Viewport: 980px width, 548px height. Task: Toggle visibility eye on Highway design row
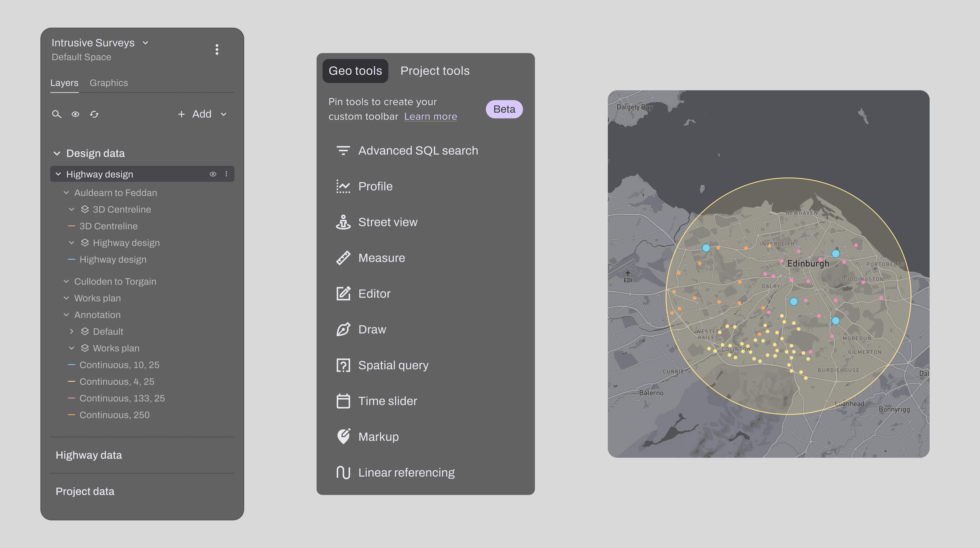click(x=213, y=174)
